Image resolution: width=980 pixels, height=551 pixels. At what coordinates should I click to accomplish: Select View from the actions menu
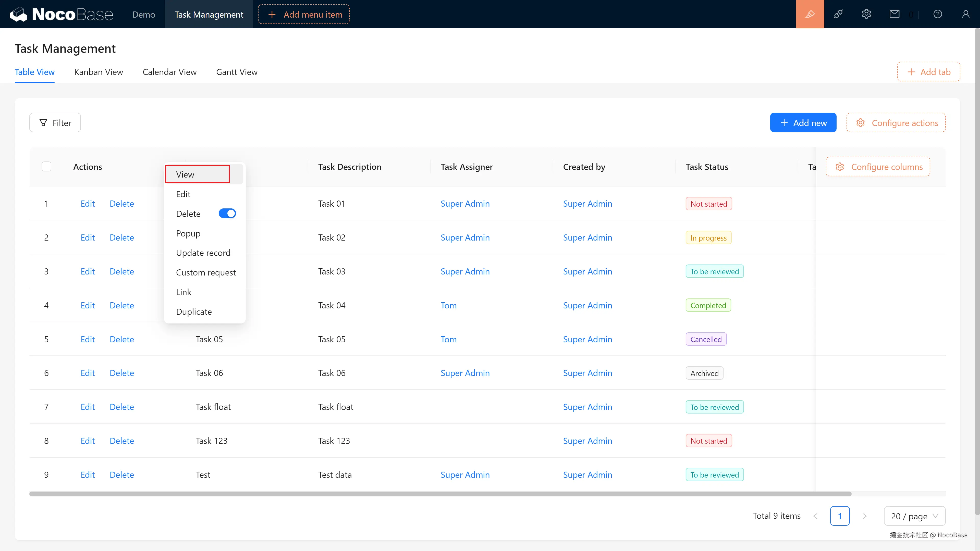click(x=185, y=174)
